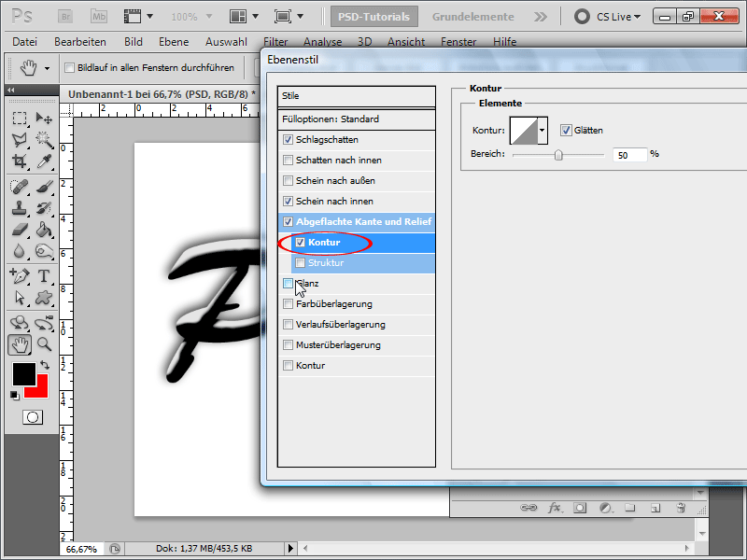This screenshot has width=747, height=560.
Task: Launch Adobe Bridge from top bar
Action: [65, 17]
